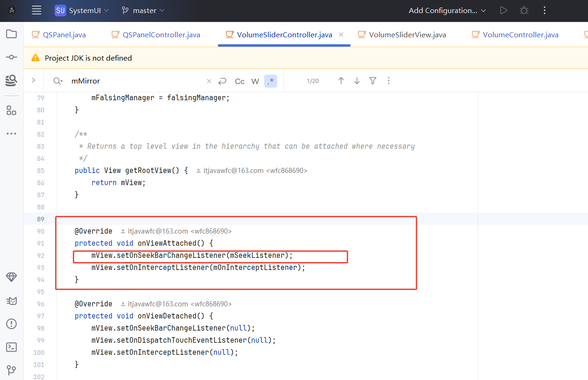Click line number 92 in gutter
Image resolution: width=588 pixels, height=380 pixels.
click(40, 256)
